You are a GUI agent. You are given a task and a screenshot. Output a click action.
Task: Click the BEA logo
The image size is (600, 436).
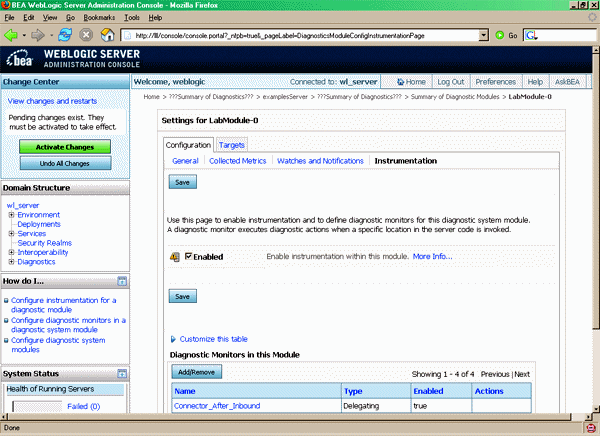click(19, 59)
